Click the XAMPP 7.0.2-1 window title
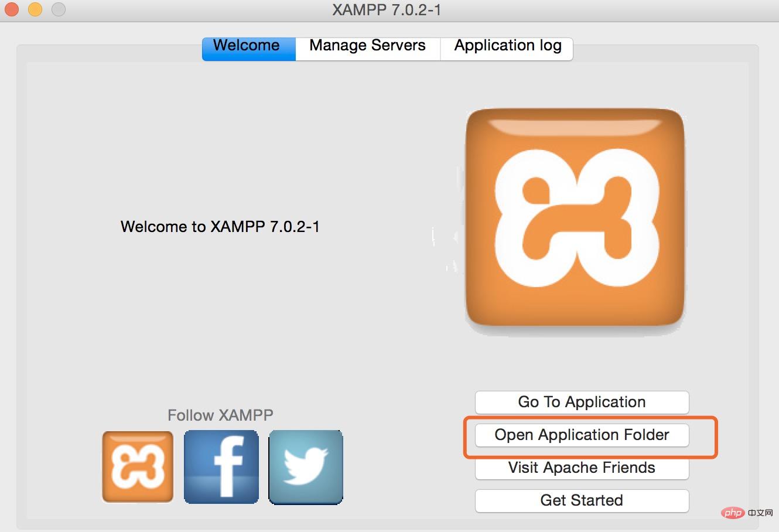The height and width of the screenshot is (532, 779). click(x=387, y=10)
